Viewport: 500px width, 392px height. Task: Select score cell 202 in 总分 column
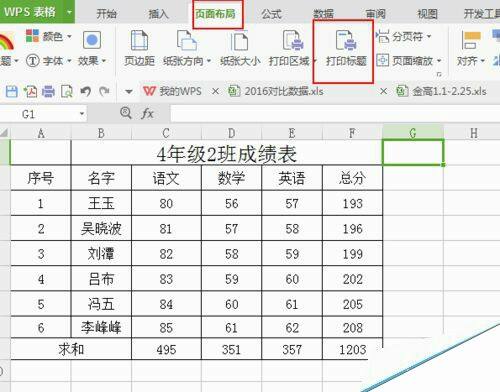click(x=352, y=279)
